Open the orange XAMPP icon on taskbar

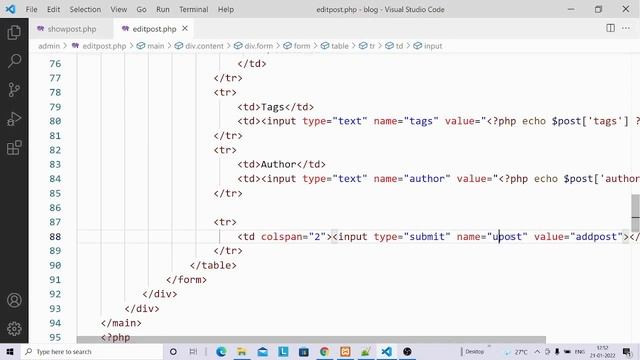point(345,351)
